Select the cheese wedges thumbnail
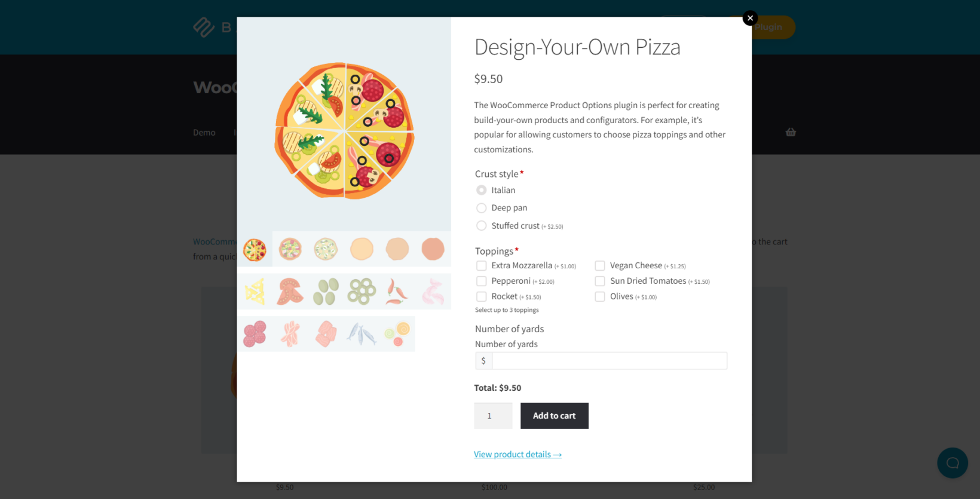Screen dimensions: 980x499 click(255, 292)
